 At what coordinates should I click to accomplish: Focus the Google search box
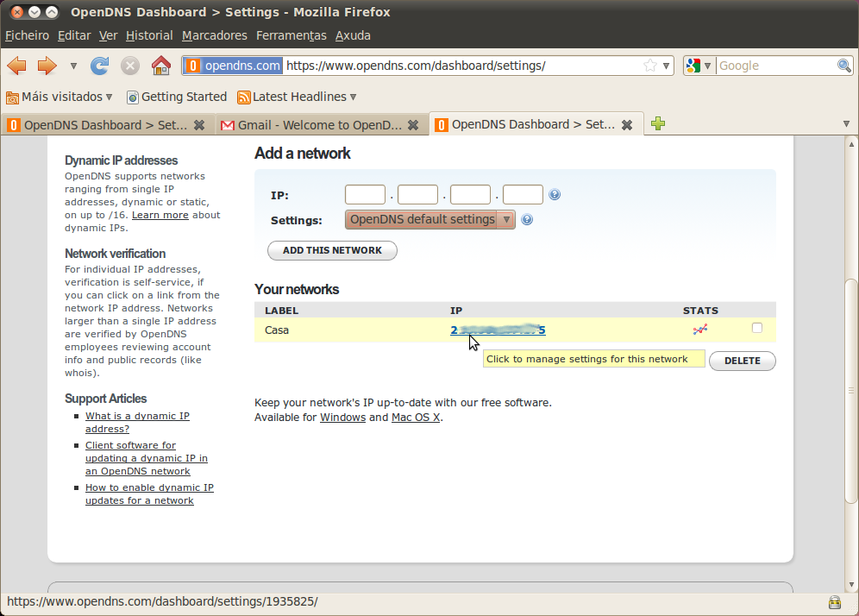pyautogui.click(x=777, y=66)
